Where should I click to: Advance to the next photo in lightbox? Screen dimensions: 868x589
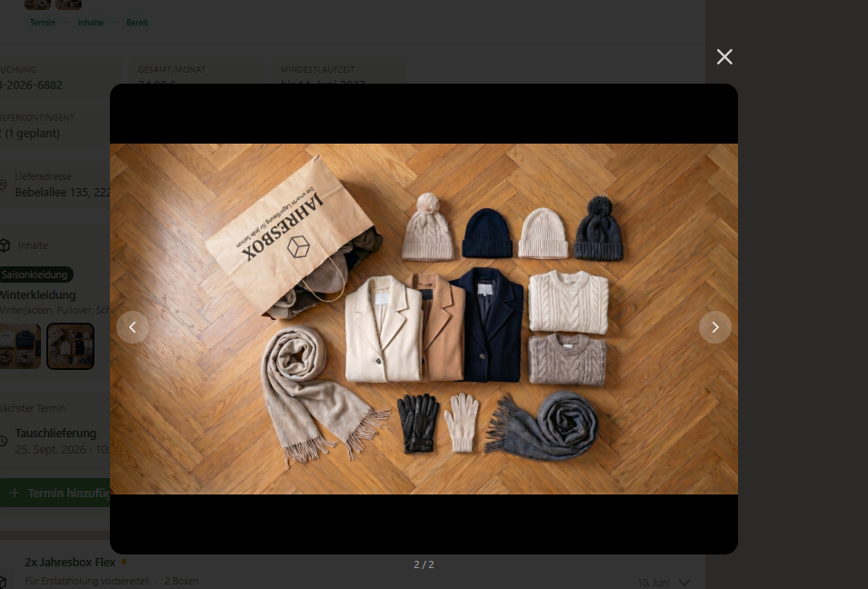pos(714,327)
